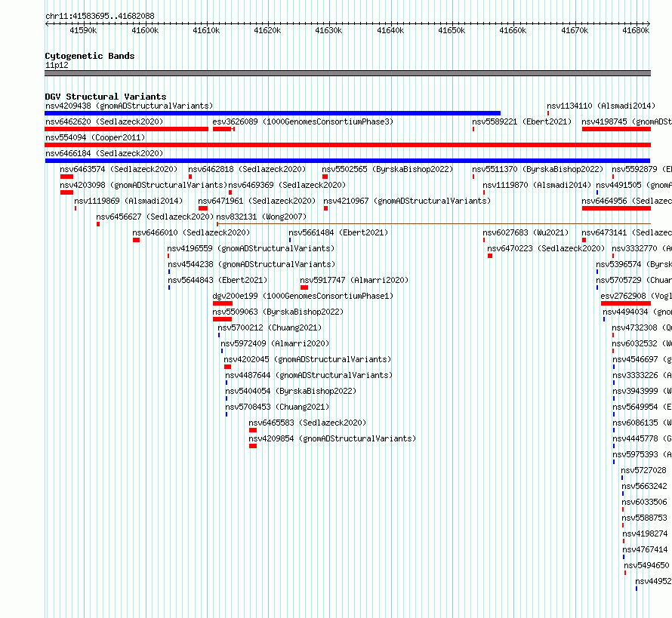Click the DGV Structural Variants track title
Screen dimensions: 672x618
[106, 97]
